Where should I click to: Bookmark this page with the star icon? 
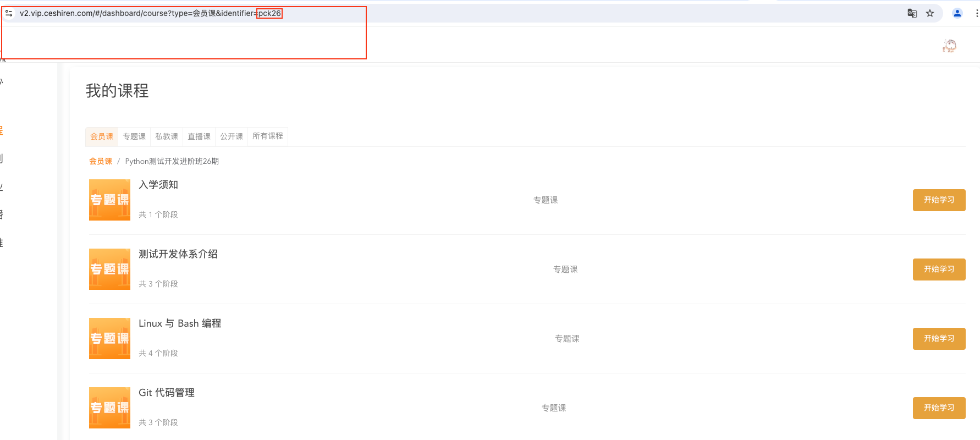(930, 13)
